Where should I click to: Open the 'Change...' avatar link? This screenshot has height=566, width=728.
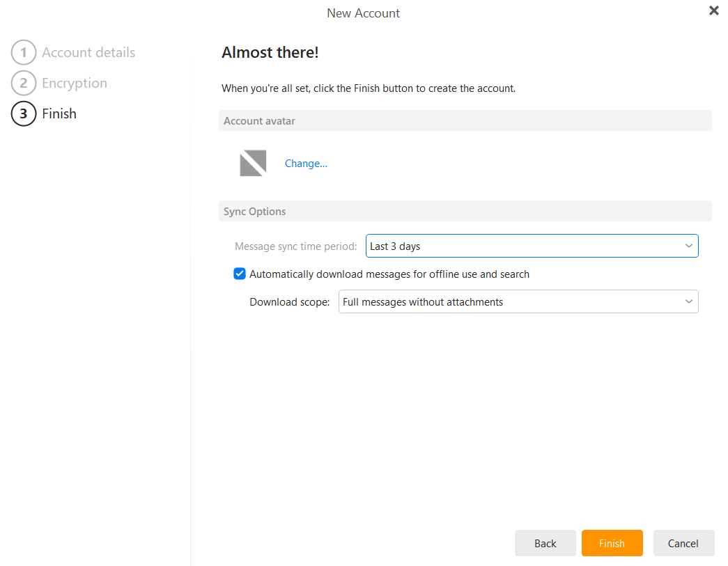(306, 163)
